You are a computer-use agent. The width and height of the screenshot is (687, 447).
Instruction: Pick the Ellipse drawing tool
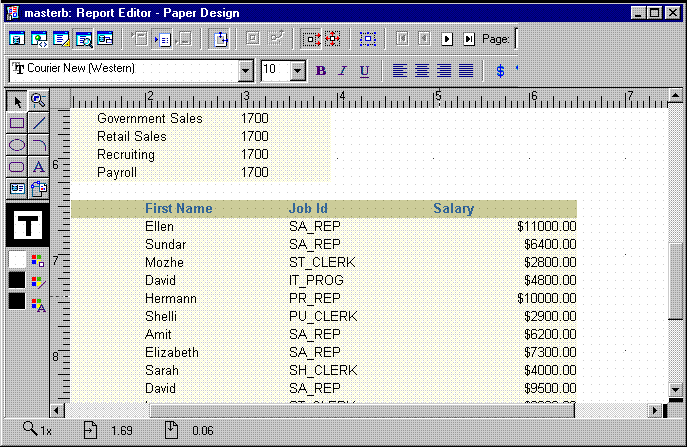tap(17, 145)
